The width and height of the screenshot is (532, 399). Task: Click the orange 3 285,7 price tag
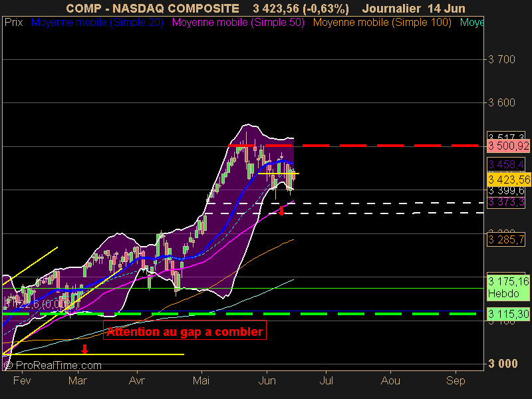(506, 240)
